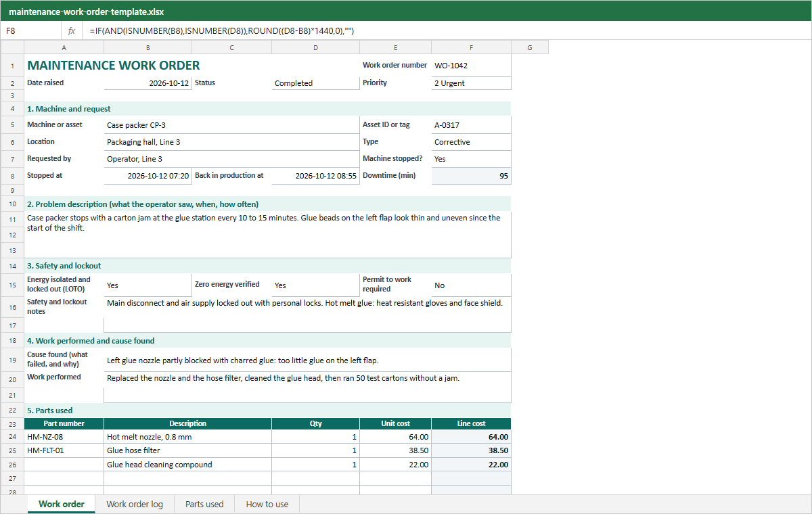
Task: Click the Permit to work required value No
Action: click(x=472, y=285)
